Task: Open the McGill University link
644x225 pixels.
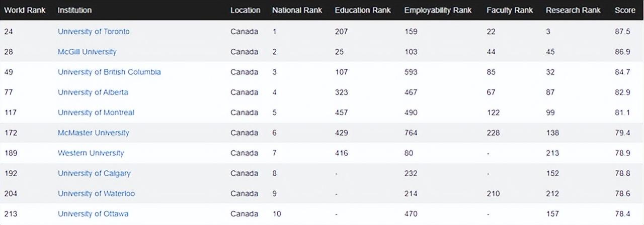Action: (x=87, y=52)
